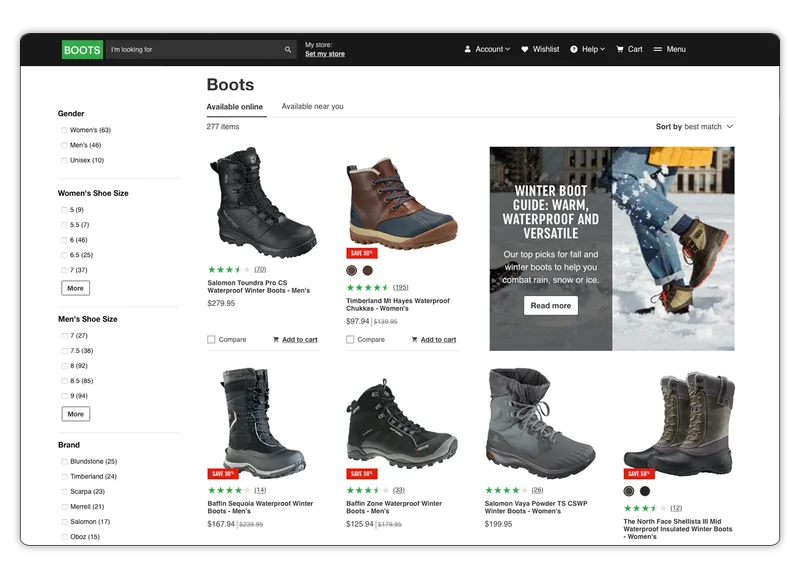
Task: Open Salomon Vaya Powder boot image
Action: (540, 423)
